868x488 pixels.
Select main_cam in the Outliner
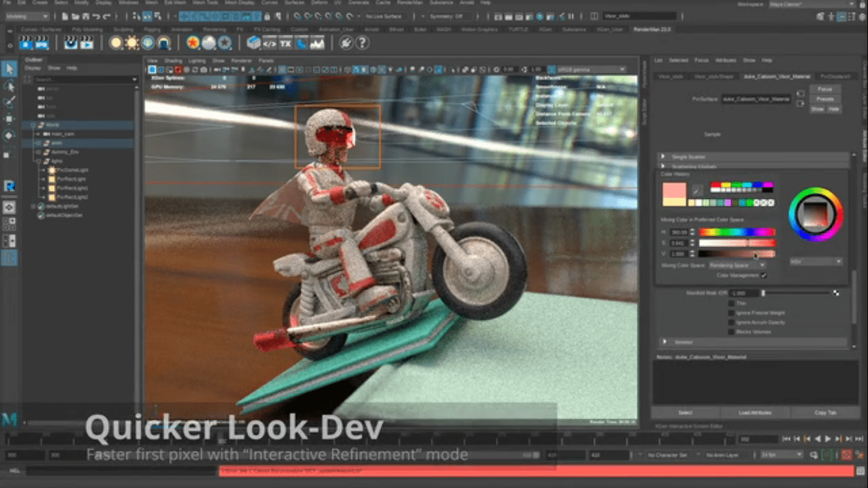[62, 134]
